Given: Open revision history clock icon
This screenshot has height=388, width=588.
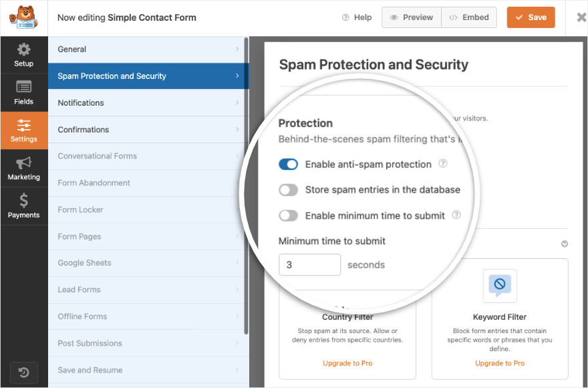Looking at the screenshot, I should click(23, 373).
